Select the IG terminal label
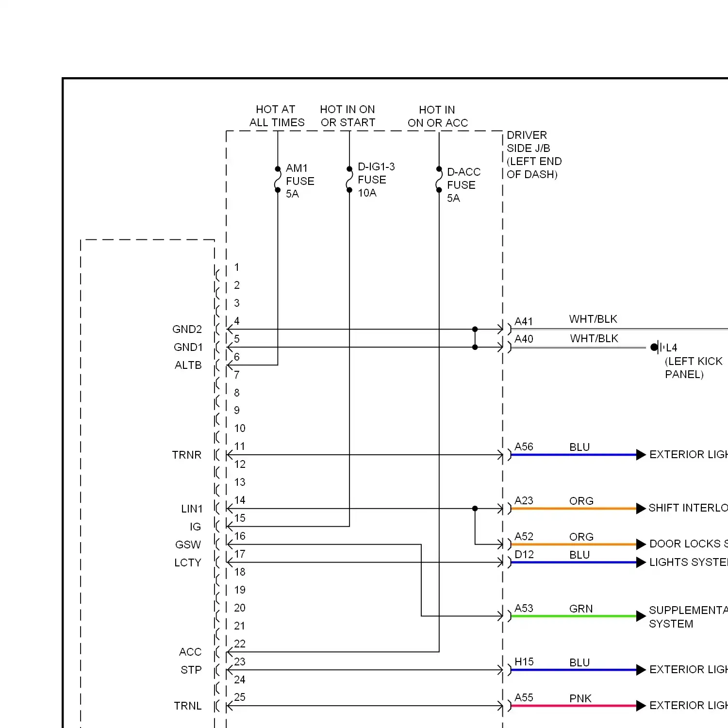The image size is (728, 728). (x=195, y=527)
